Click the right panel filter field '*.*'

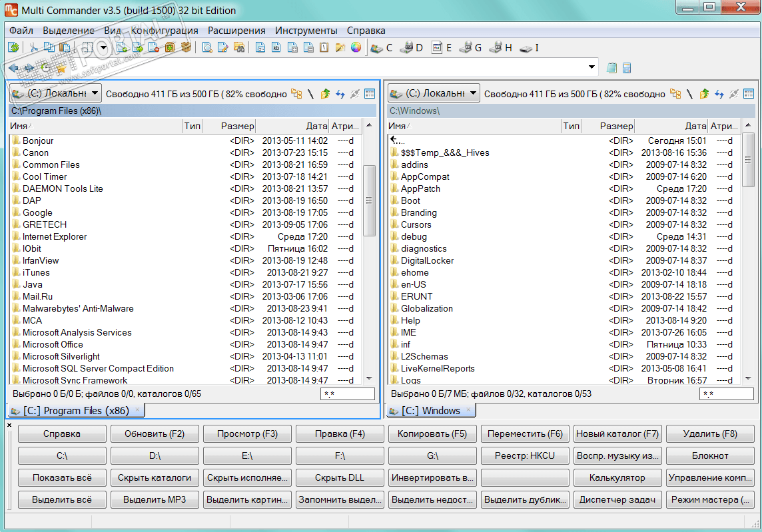coord(727,394)
